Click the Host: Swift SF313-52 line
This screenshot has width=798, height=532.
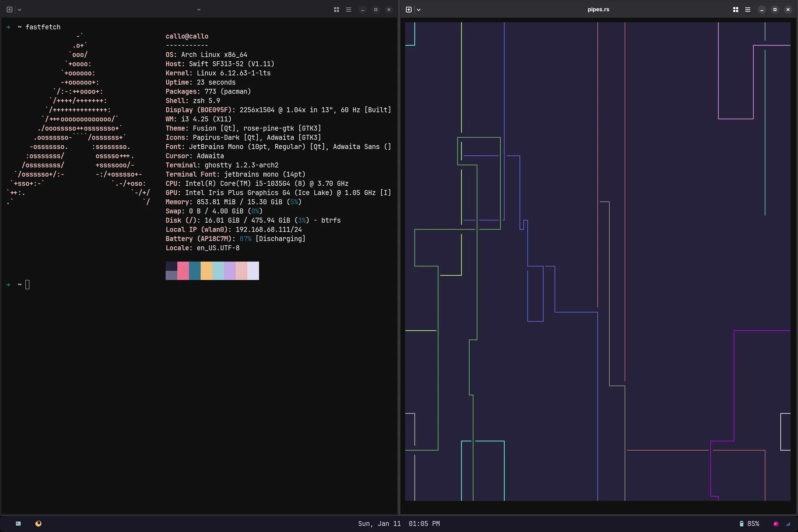220,64
